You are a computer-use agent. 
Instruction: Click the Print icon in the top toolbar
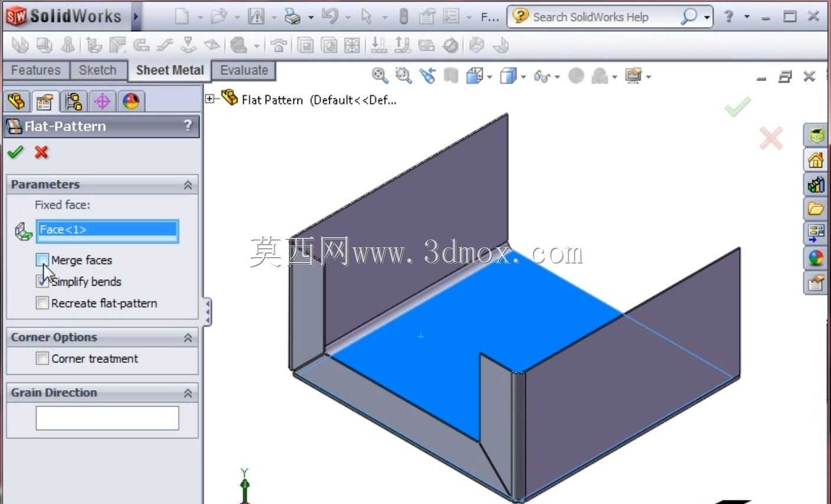click(x=293, y=17)
